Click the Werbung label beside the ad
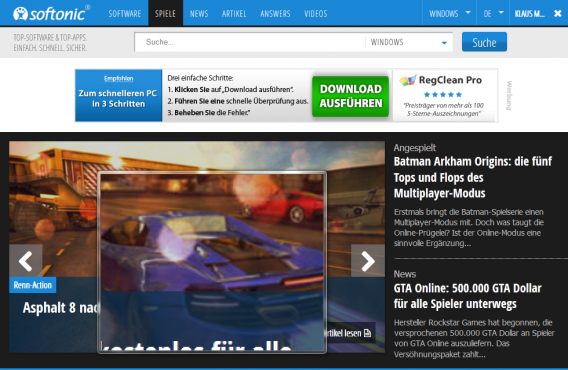The height and width of the screenshot is (370, 568). [x=509, y=96]
